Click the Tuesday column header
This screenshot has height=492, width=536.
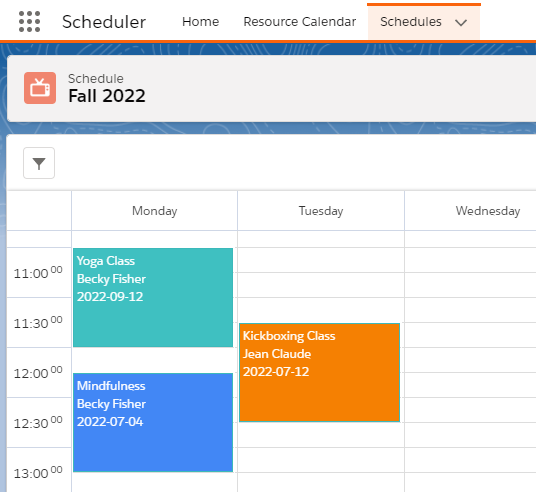321,211
